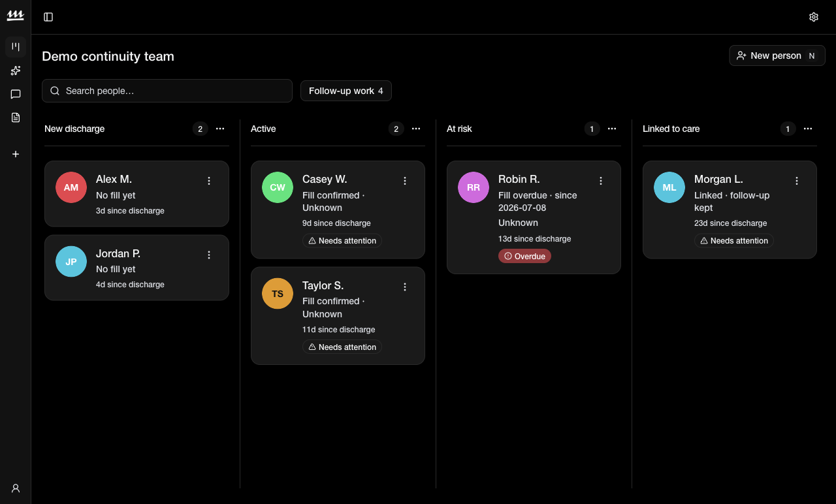Click Linked follow-up kept text
836x504 pixels.
pos(732,202)
